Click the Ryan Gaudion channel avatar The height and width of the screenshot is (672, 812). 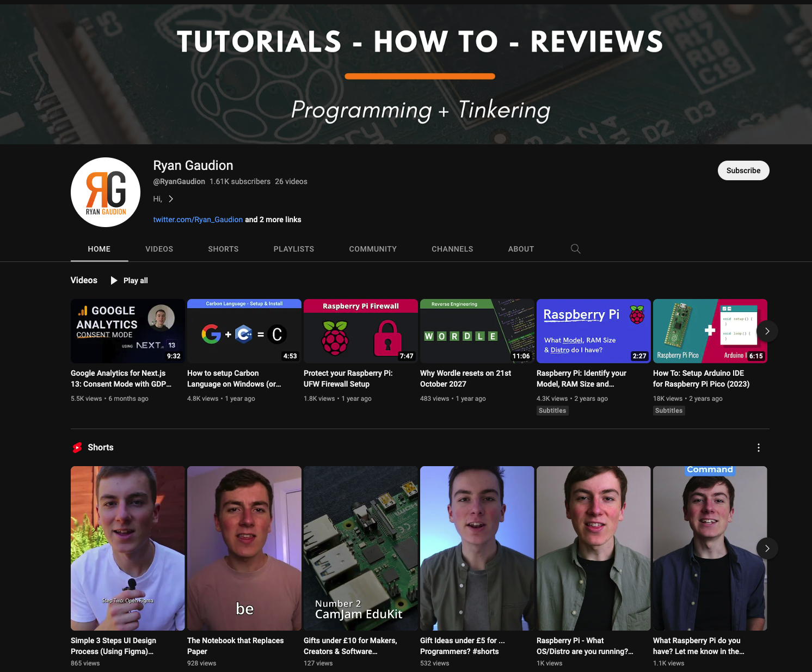[106, 192]
